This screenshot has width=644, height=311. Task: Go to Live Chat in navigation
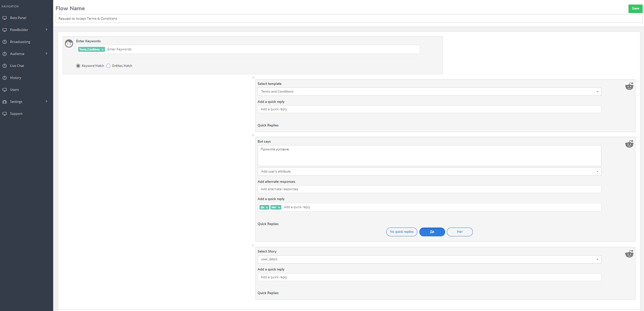(17, 66)
